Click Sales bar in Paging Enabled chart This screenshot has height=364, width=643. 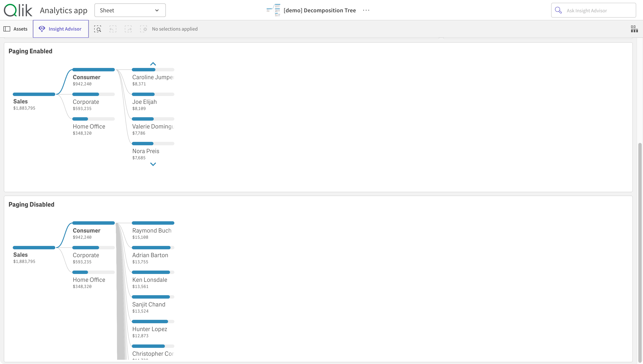(x=34, y=94)
